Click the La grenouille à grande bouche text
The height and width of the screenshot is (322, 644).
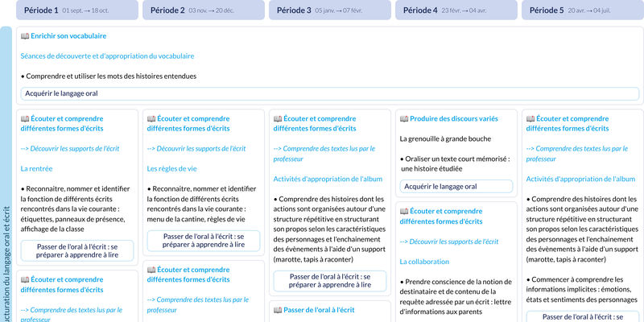tap(446, 138)
